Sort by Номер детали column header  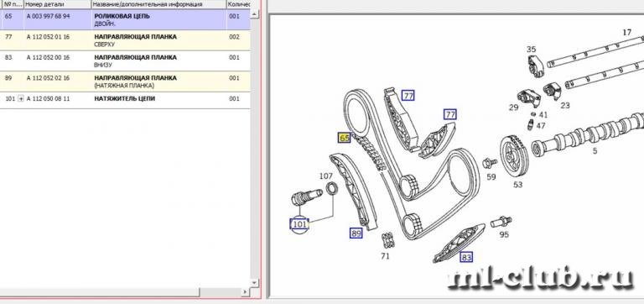point(58,4)
